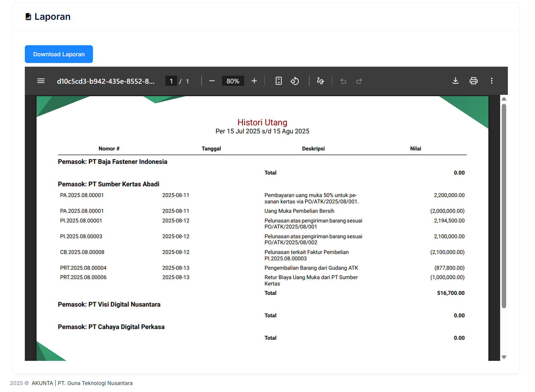Click the Laporan page heading icon
The height and width of the screenshot is (392, 535).
29,17
